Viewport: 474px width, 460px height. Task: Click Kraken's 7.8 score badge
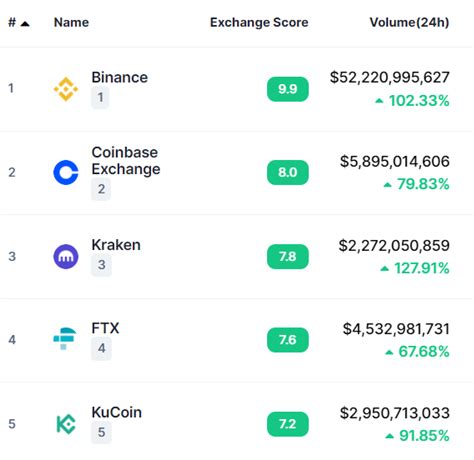(288, 256)
